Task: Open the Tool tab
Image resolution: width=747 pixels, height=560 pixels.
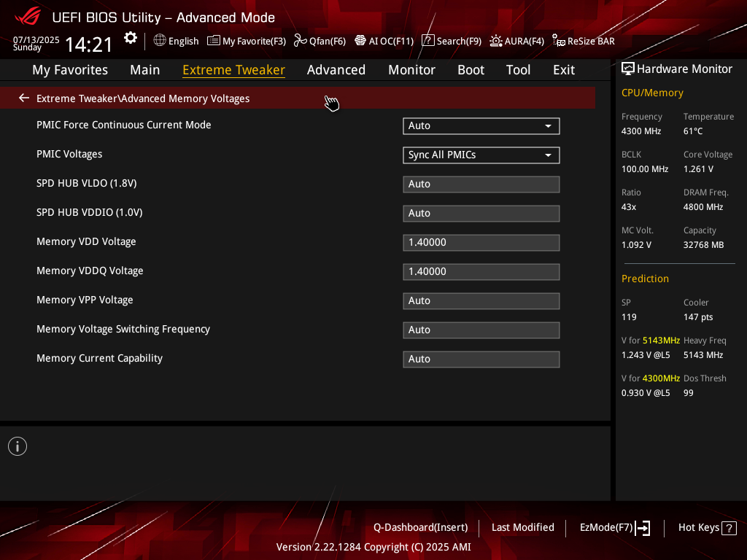Action: (x=518, y=70)
